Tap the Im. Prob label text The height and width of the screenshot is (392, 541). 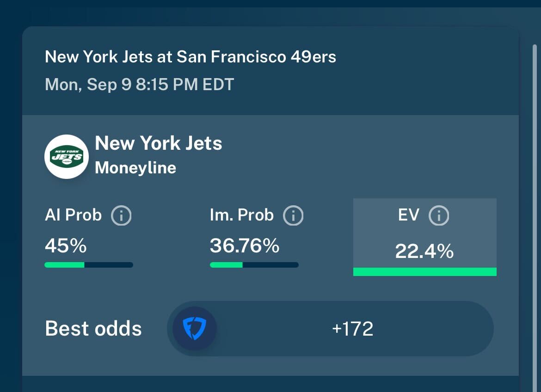pos(242,215)
